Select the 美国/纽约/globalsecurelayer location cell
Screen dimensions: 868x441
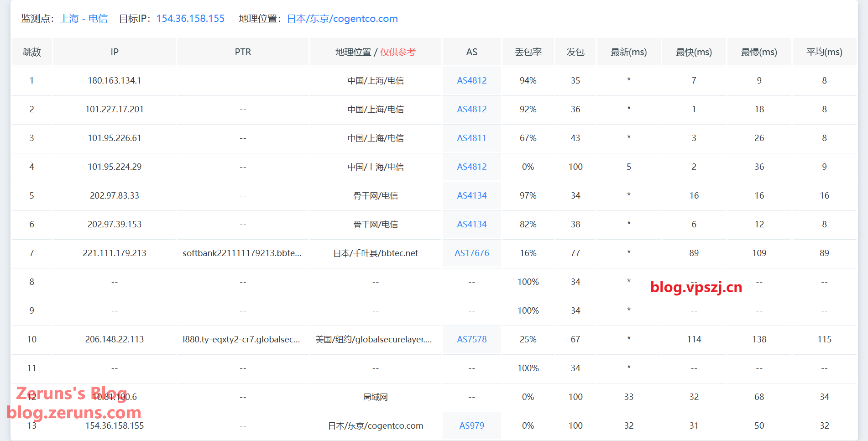[373, 340]
